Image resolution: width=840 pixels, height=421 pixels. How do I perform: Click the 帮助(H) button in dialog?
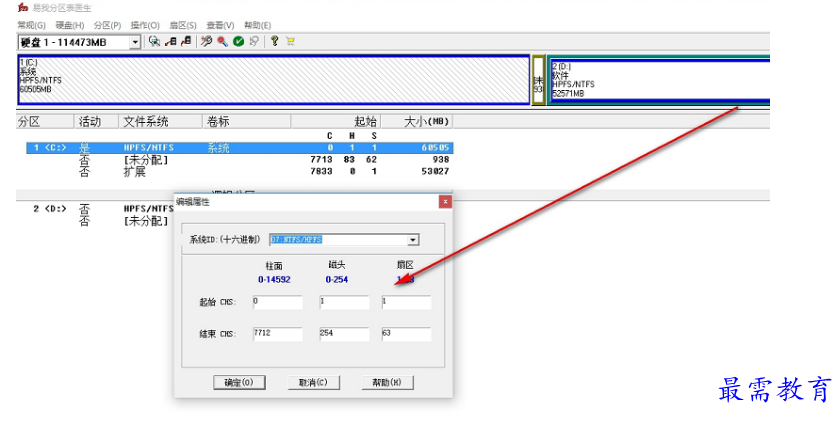pos(387,382)
